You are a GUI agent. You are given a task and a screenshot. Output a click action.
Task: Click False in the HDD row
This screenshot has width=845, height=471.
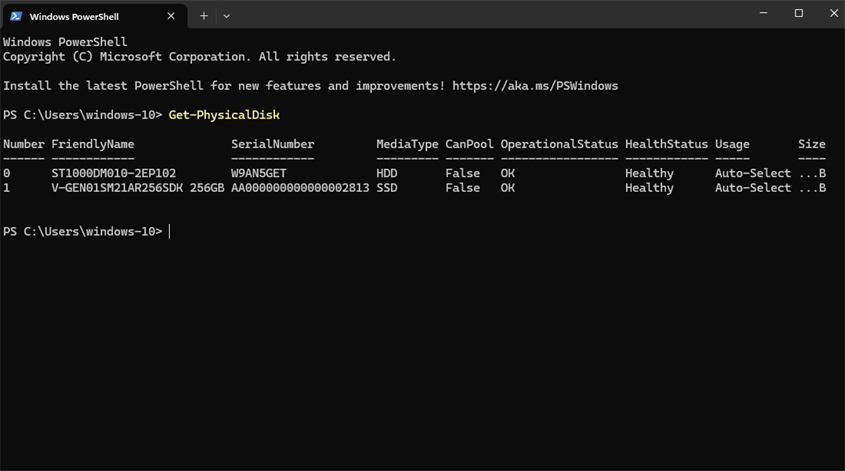pos(462,174)
